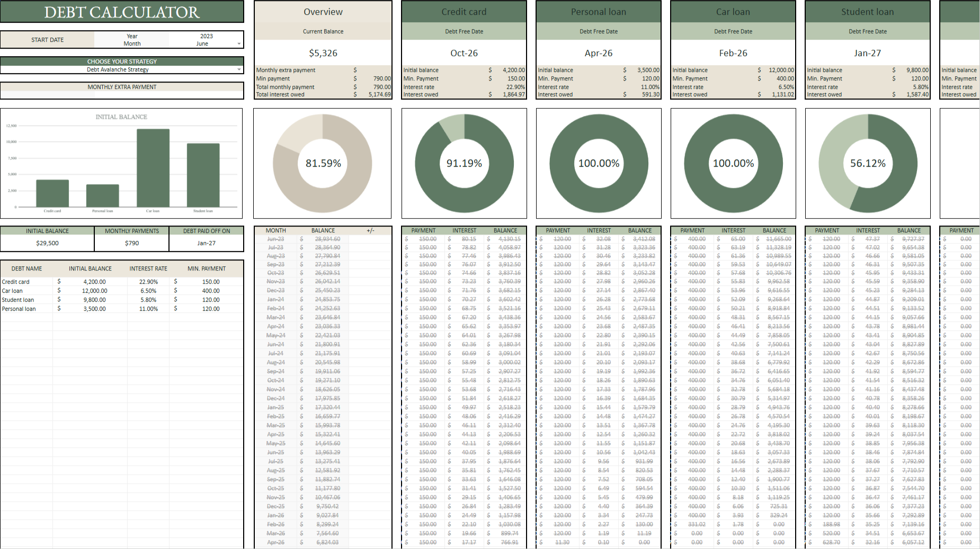Click the Credit card panel header
This screenshot has width=980, height=549.
tap(464, 12)
